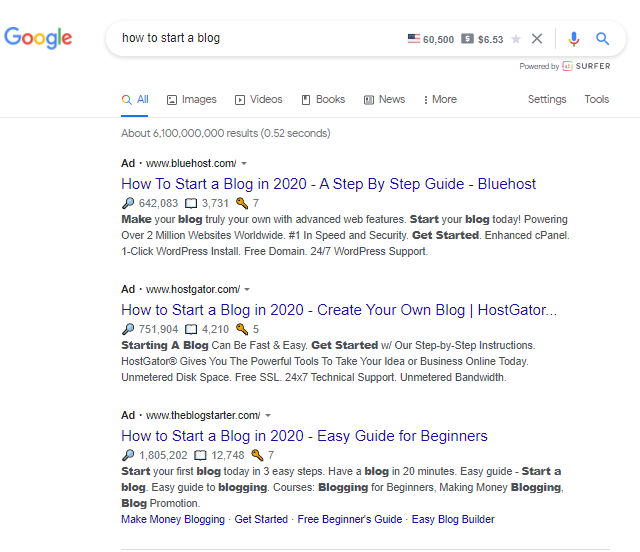640x552 pixels.
Task: Click the keyword key icon under HostGator ad
Action: 242,329
